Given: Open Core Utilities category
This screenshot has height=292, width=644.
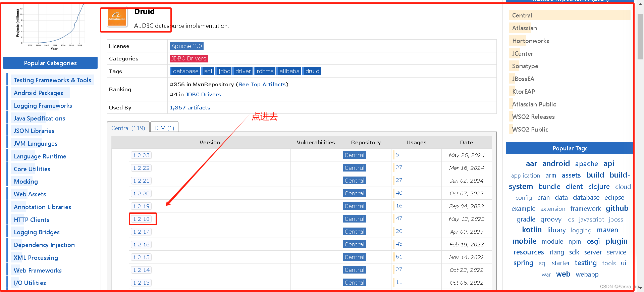Looking at the screenshot, I should click(32, 169).
